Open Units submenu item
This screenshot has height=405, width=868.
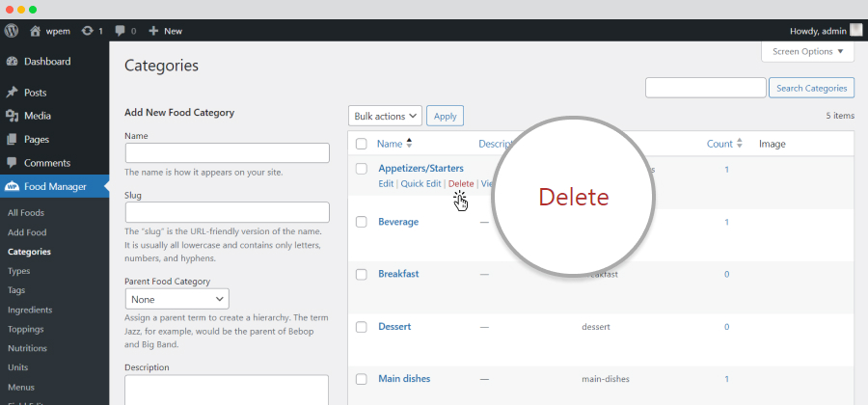(17, 367)
